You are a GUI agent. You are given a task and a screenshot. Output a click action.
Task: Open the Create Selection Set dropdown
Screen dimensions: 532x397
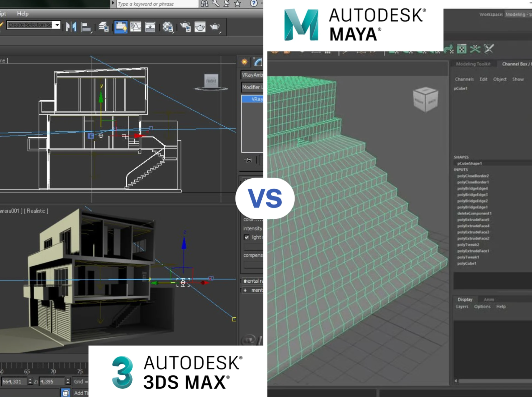[57, 25]
